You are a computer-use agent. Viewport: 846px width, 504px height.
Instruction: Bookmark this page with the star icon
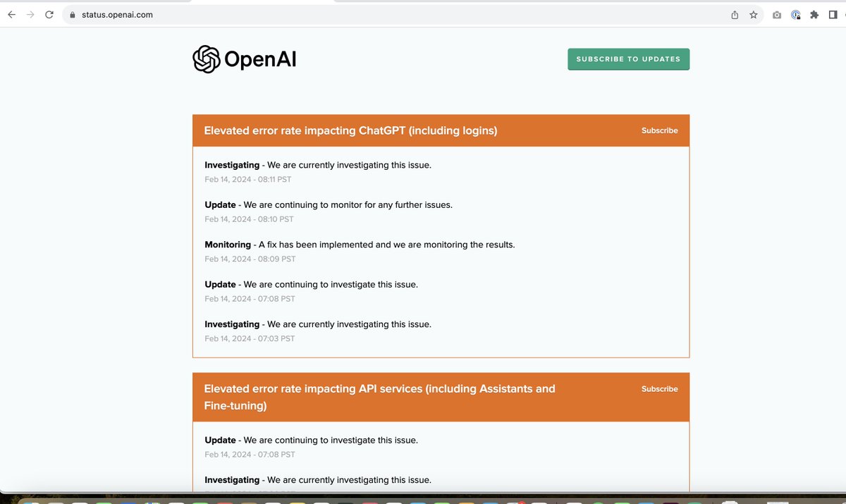[x=753, y=15]
